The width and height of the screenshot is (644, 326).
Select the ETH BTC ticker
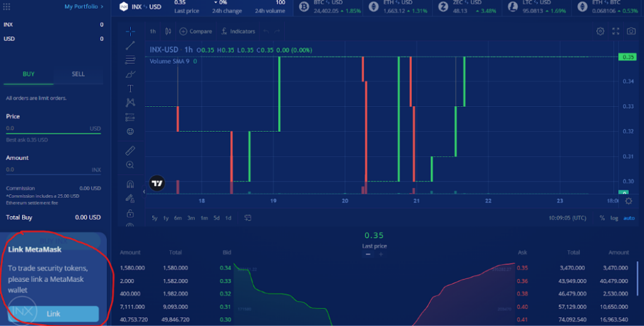point(608,7)
